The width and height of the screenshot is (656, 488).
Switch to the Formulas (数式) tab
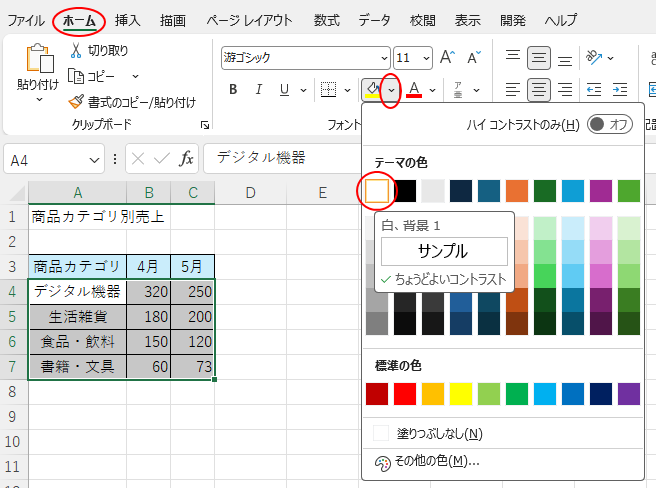[327, 21]
